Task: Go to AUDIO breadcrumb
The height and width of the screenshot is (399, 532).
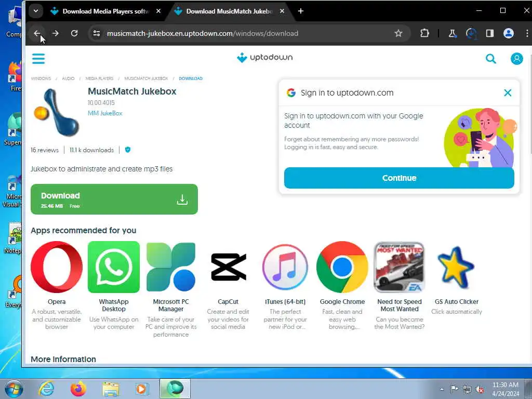Action: (x=68, y=78)
